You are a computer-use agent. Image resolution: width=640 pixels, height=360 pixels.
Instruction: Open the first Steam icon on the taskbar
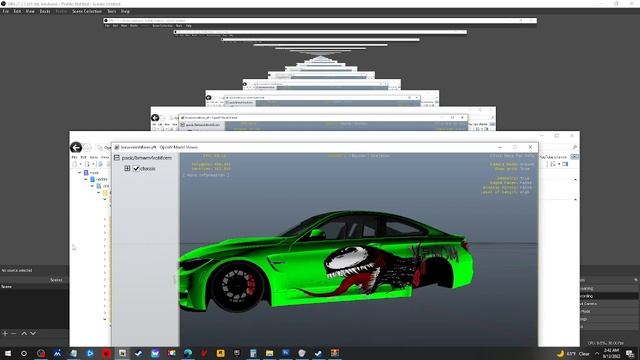click(139, 353)
